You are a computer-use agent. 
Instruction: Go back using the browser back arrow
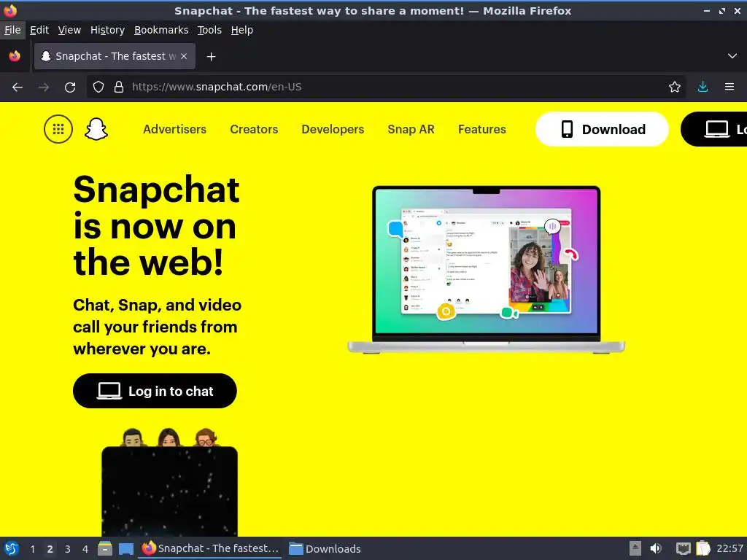(x=18, y=87)
